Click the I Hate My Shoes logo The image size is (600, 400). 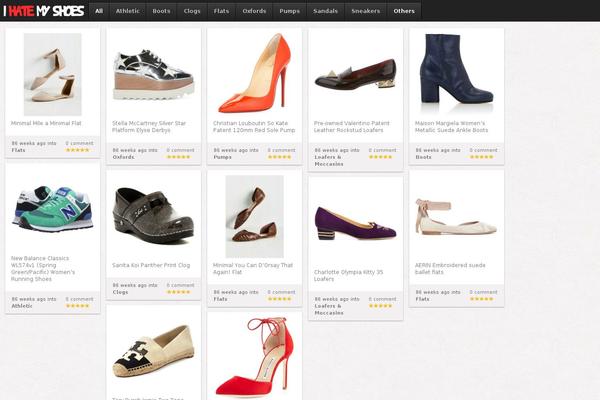(x=44, y=11)
